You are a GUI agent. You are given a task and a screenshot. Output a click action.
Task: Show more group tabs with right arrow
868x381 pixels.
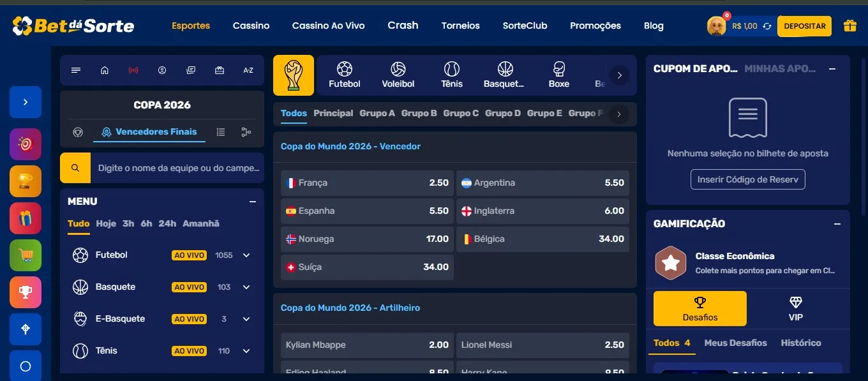pos(618,114)
